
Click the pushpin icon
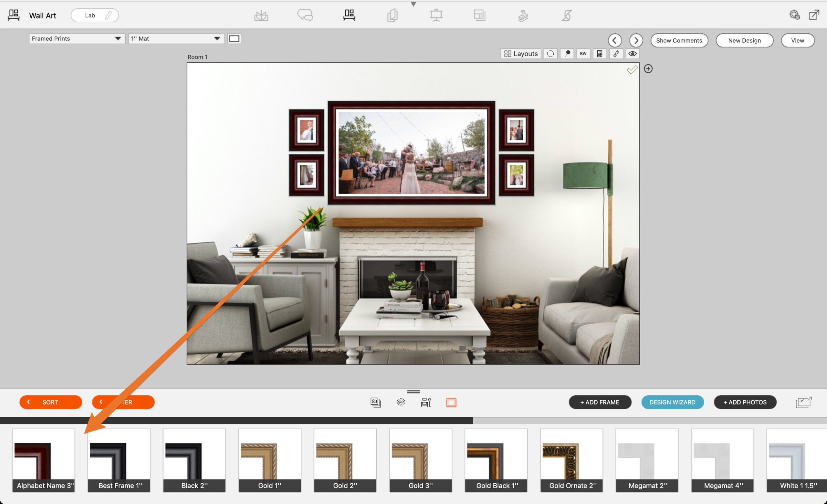(x=567, y=54)
